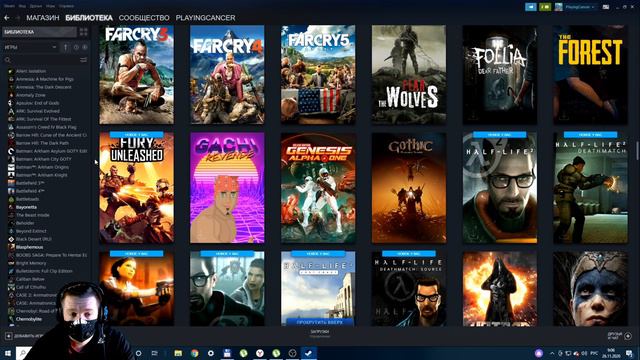Open the Far Cry 4 cover
This screenshot has height=360, width=640.
click(x=227, y=75)
